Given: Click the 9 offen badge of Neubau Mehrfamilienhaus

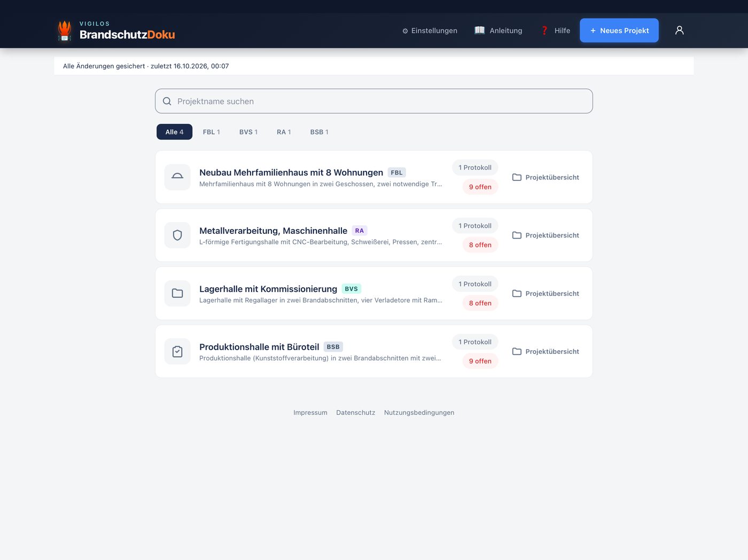Looking at the screenshot, I should pos(480,187).
